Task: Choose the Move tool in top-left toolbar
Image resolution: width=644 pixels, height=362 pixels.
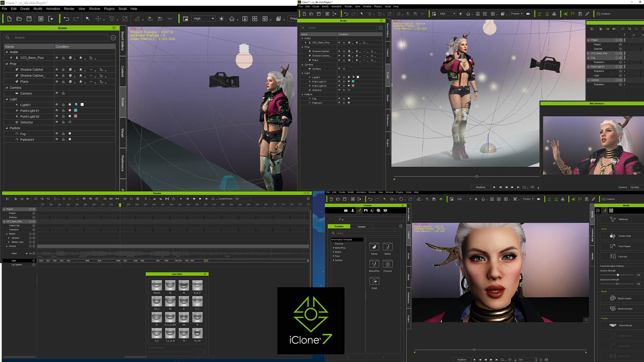Action: (98, 19)
